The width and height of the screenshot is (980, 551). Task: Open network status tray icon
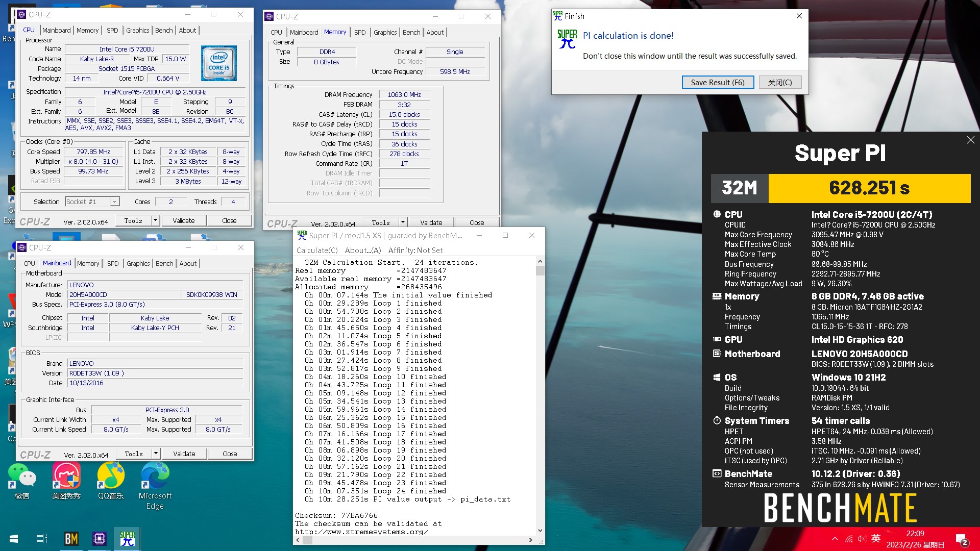(848, 539)
